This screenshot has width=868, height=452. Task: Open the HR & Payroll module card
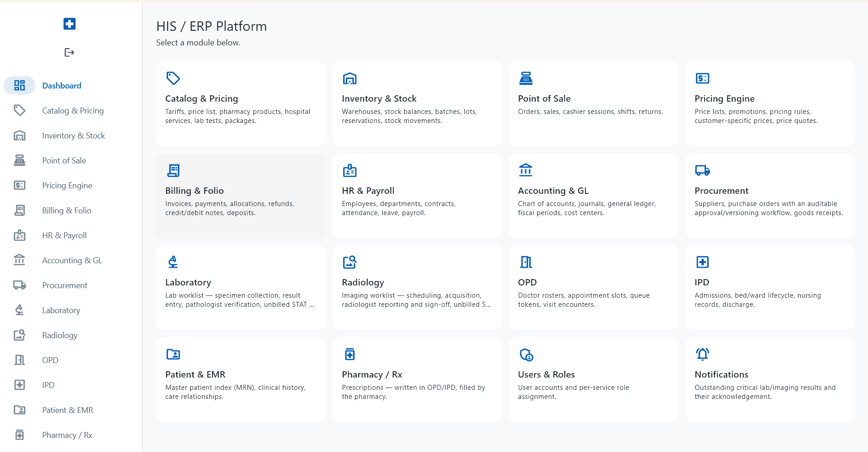point(417,196)
